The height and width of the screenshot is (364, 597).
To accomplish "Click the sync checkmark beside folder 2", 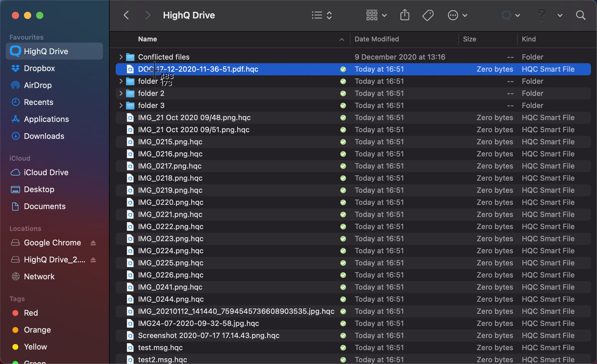I will click(x=343, y=93).
